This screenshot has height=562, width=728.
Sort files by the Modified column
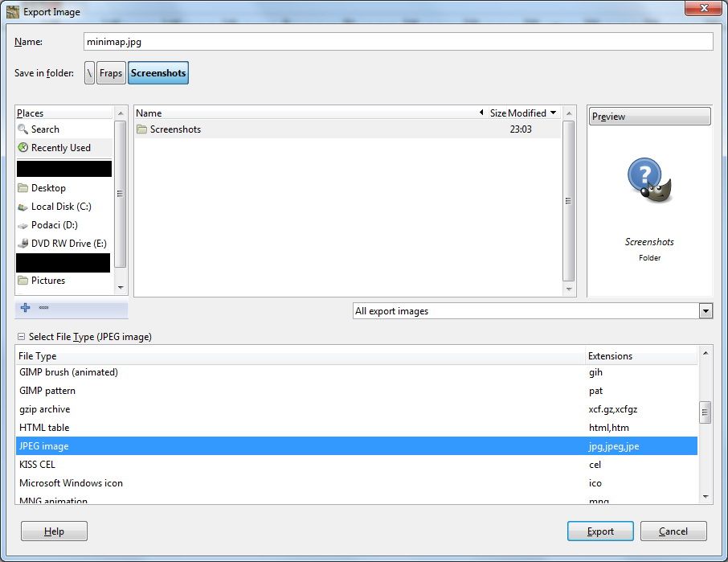(x=527, y=113)
